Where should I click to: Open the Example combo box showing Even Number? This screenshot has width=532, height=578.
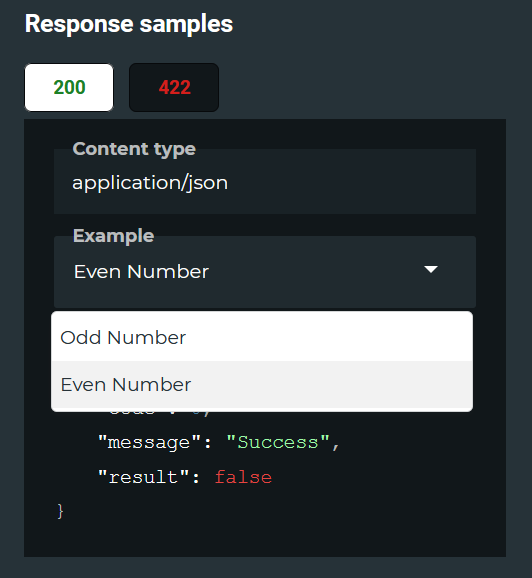[x=265, y=272]
